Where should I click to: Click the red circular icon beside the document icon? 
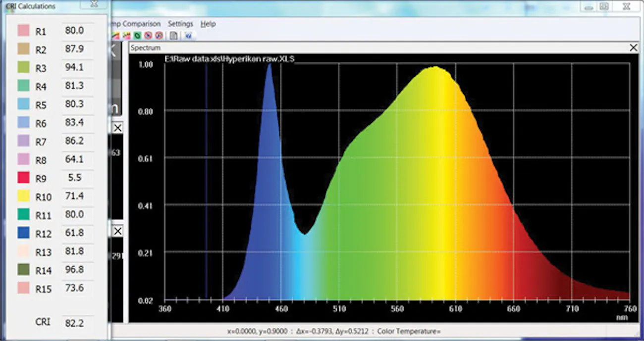coord(159,36)
